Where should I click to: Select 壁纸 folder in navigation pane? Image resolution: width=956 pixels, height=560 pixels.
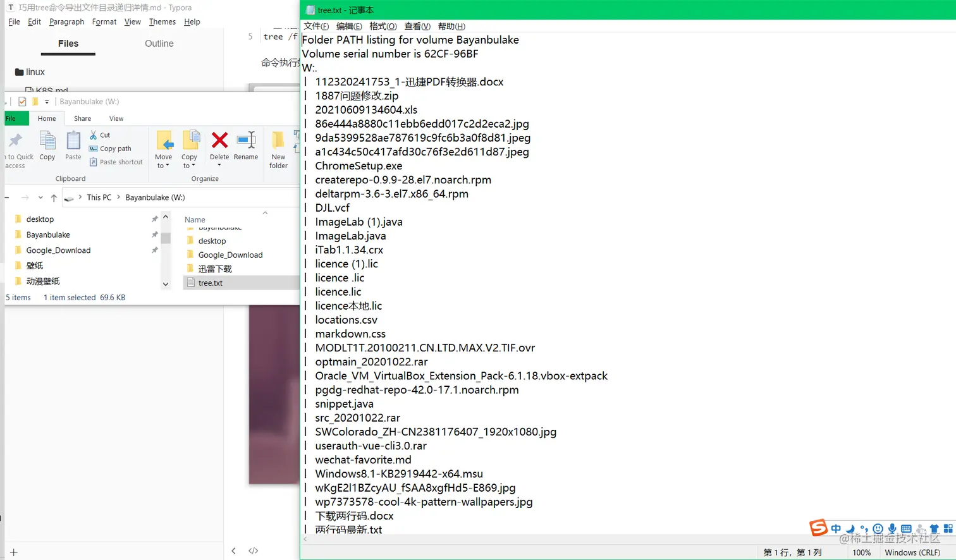click(x=35, y=265)
